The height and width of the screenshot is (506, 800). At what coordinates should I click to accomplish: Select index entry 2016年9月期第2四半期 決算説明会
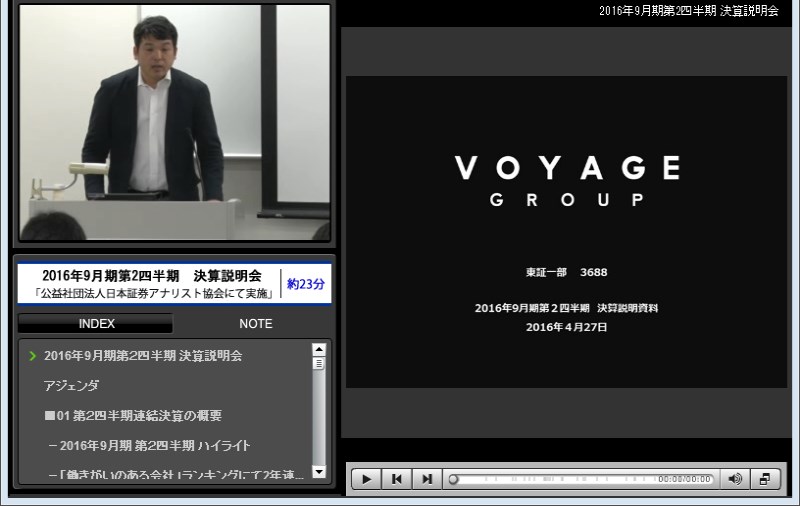pyautogui.click(x=143, y=356)
